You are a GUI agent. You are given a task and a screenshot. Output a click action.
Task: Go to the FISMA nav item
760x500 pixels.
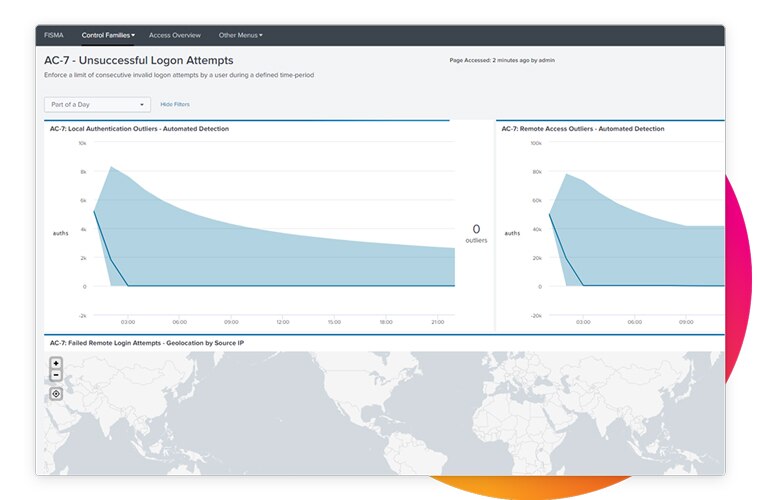[x=54, y=35]
